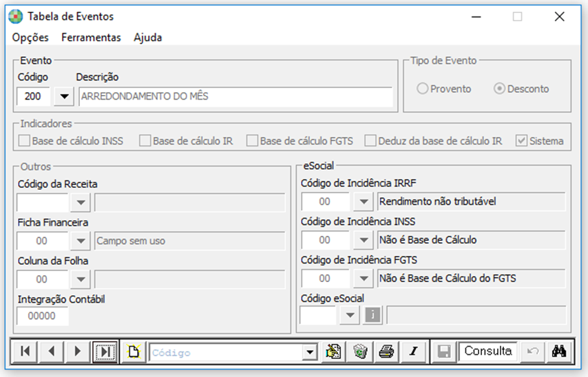Toggle Base de cálculo INSS checkbox
Image resolution: width=588 pixels, height=377 pixels.
(x=25, y=141)
